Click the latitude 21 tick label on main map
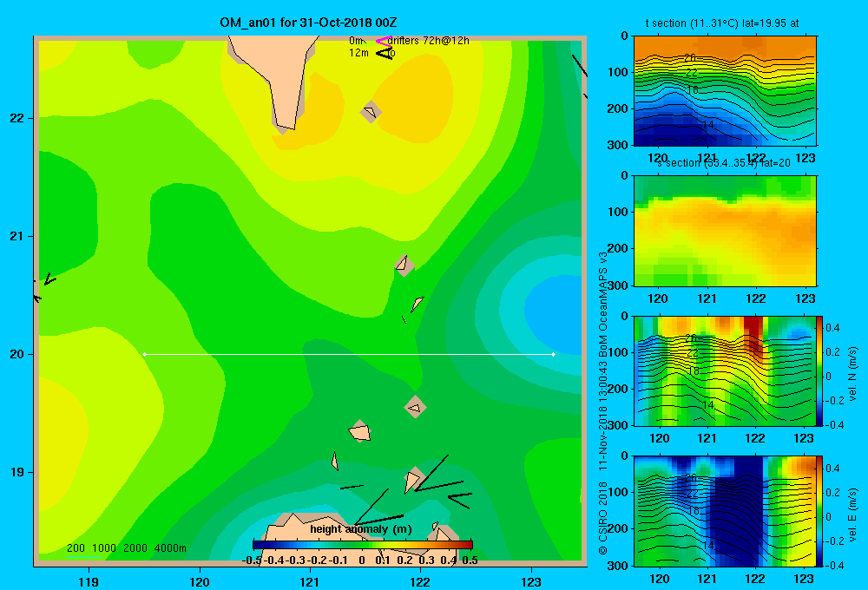Viewport: 868px width, 590px height. (17, 236)
